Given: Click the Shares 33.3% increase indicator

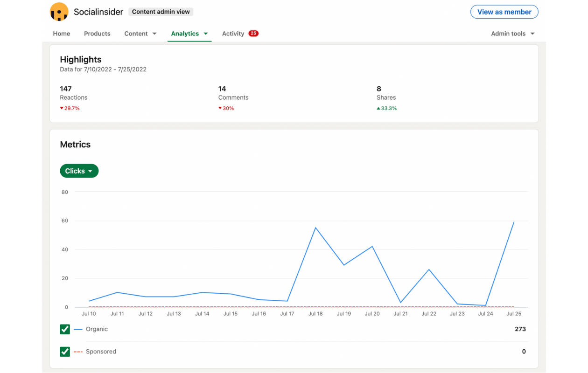Looking at the screenshot, I should click(386, 108).
